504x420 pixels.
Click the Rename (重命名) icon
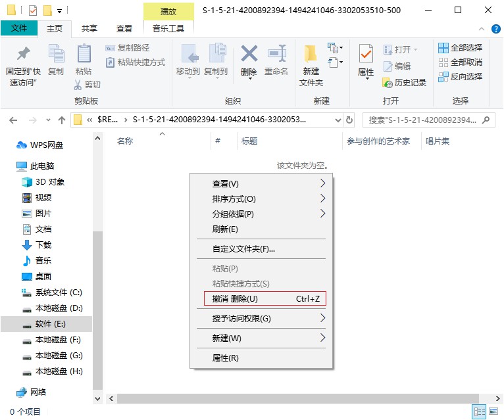click(277, 53)
